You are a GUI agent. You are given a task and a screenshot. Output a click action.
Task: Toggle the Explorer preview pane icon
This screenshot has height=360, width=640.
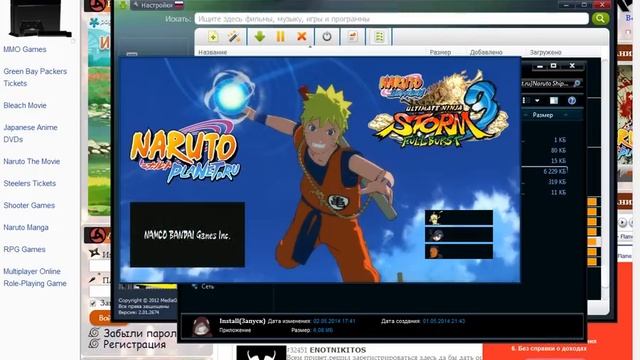[x=554, y=100]
